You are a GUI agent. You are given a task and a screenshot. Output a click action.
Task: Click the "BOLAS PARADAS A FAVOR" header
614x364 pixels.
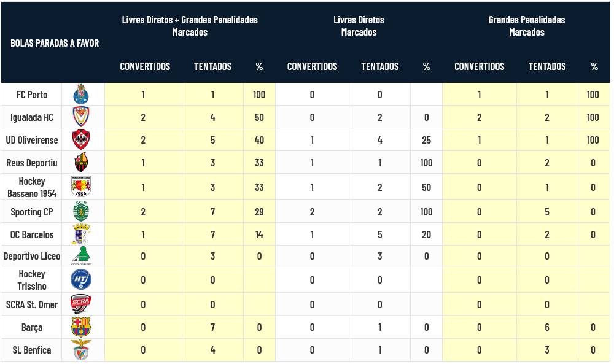pyautogui.click(x=55, y=43)
